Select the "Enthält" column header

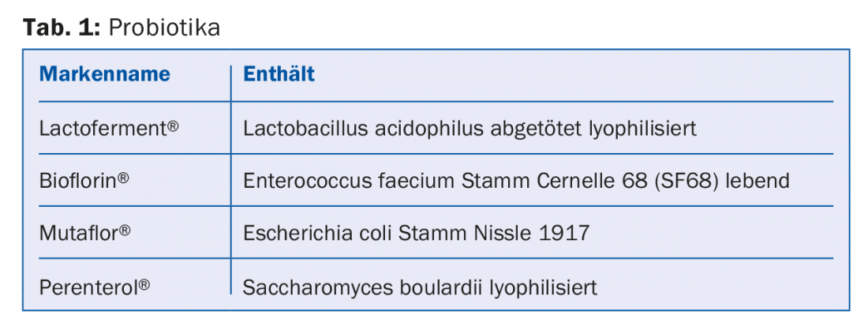pos(279,75)
